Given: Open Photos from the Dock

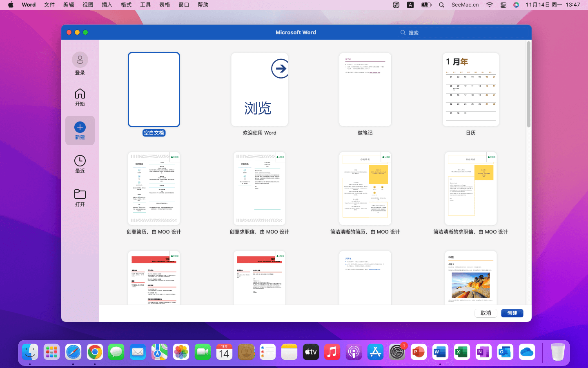Looking at the screenshot, I should point(181,352).
